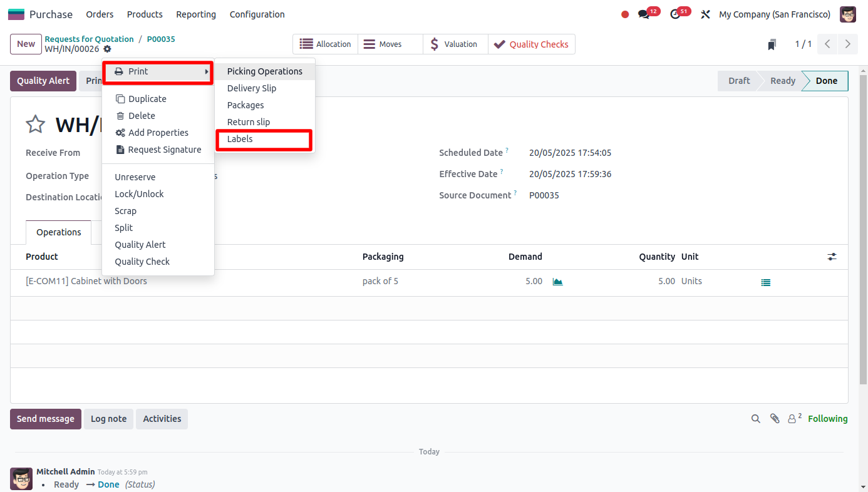This screenshot has width=868, height=492.
Task: Open the settings gear beside WH/IN/00026
Action: 107,49
